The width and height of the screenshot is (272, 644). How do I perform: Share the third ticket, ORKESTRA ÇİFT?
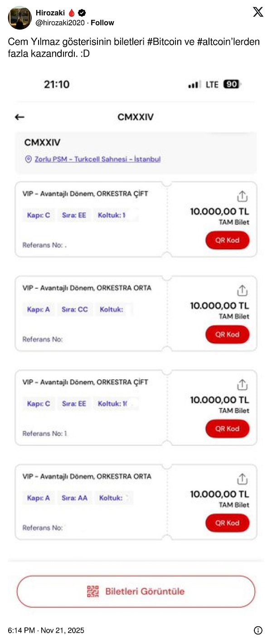(x=243, y=384)
